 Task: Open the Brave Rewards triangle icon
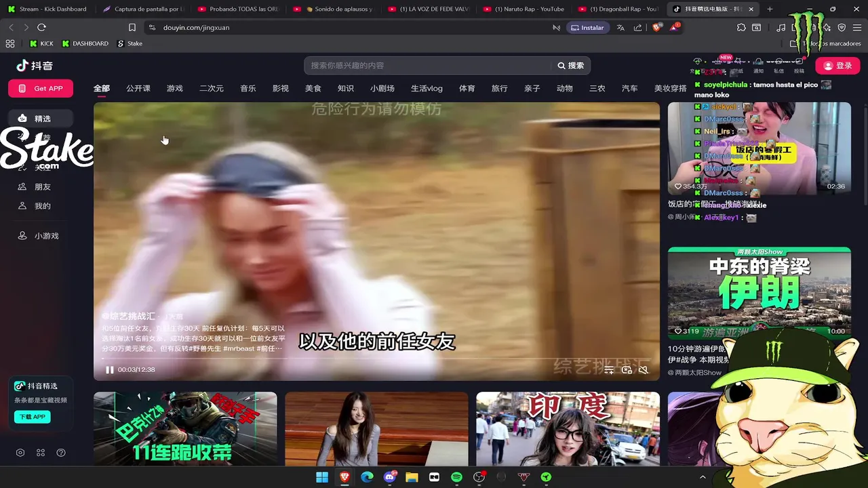click(x=674, y=28)
